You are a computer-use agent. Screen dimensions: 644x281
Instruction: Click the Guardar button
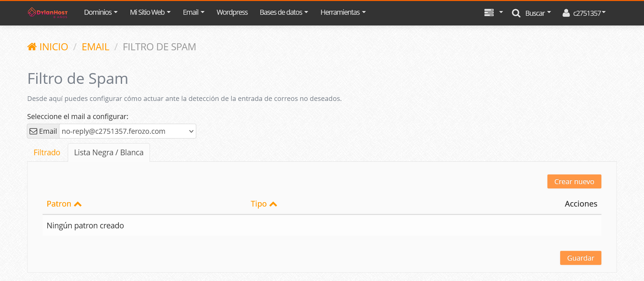[581, 258]
